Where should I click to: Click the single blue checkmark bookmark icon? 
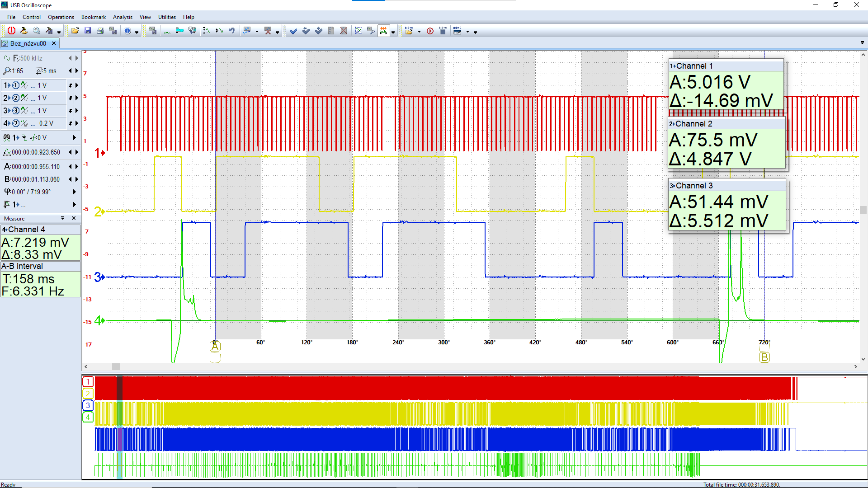click(293, 31)
